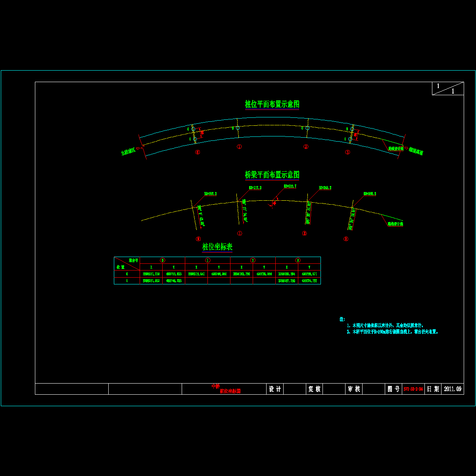Select the 日期 label in title block
Image resolution: width=476 pixels, height=476 pixels.
point(433,389)
